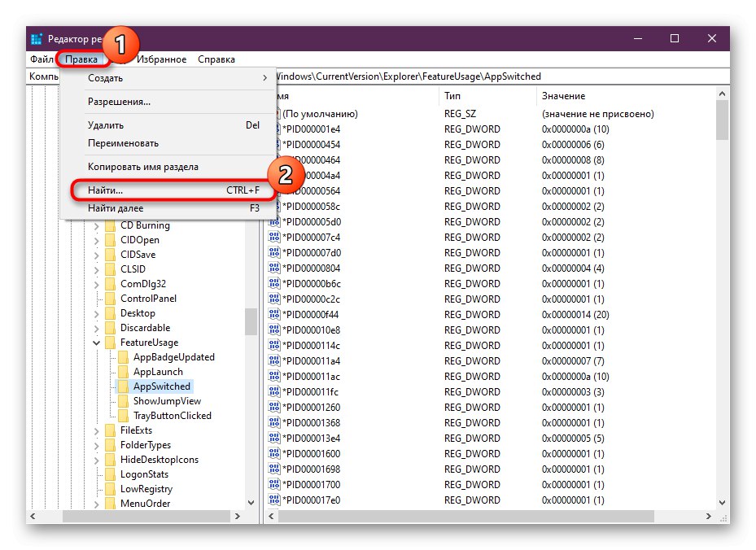Click the DWORD icon of *PID00001368
Image resolution: width=756 pixels, height=550 pixels.
click(x=274, y=422)
